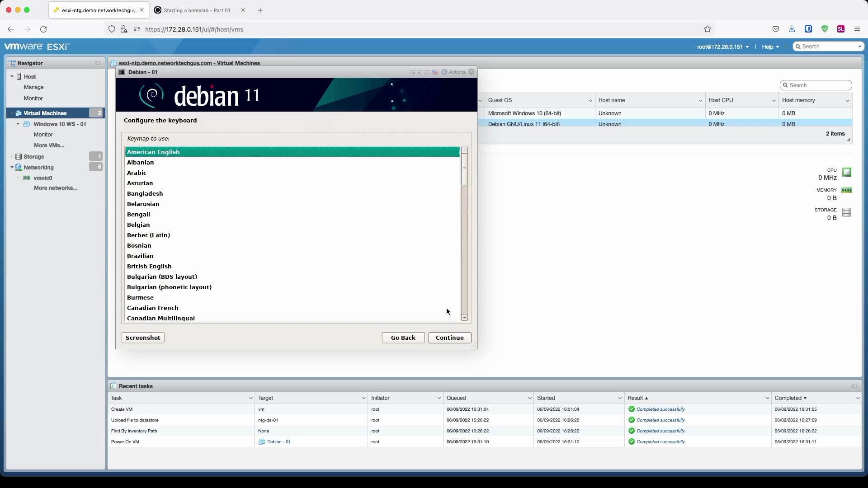Collapse the Navigator panel via its corner icon
This screenshot has width=868, height=488.
click(98, 63)
